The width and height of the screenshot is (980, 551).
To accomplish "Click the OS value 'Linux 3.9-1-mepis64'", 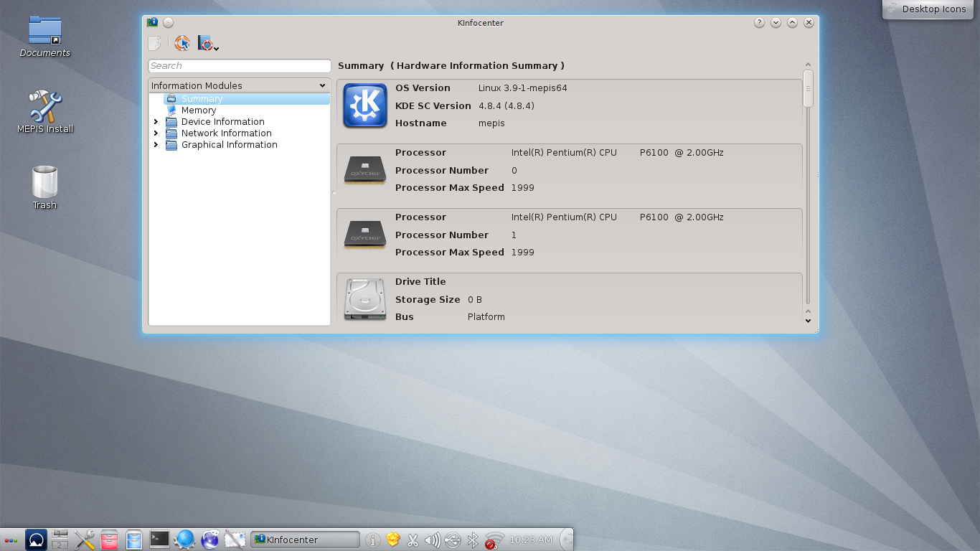I will (523, 88).
